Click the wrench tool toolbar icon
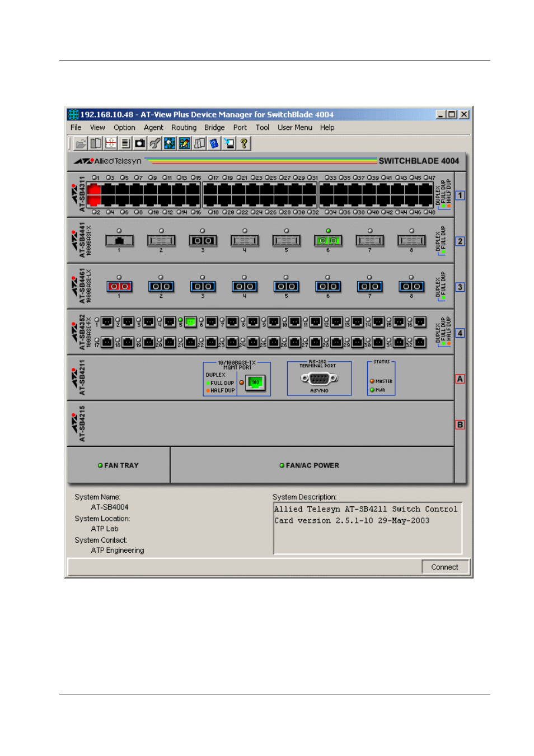This screenshot has height=756, width=534. tap(155, 143)
